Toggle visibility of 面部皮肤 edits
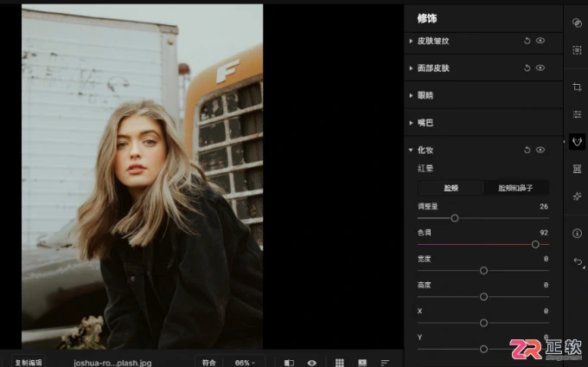This screenshot has height=367, width=588. (540, 68)
